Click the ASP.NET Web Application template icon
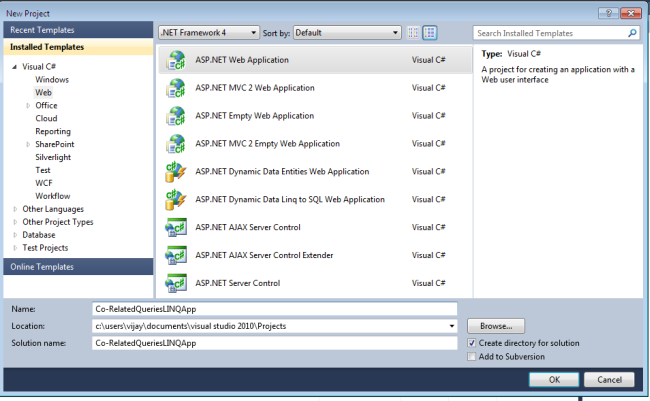 pos(176,61)
